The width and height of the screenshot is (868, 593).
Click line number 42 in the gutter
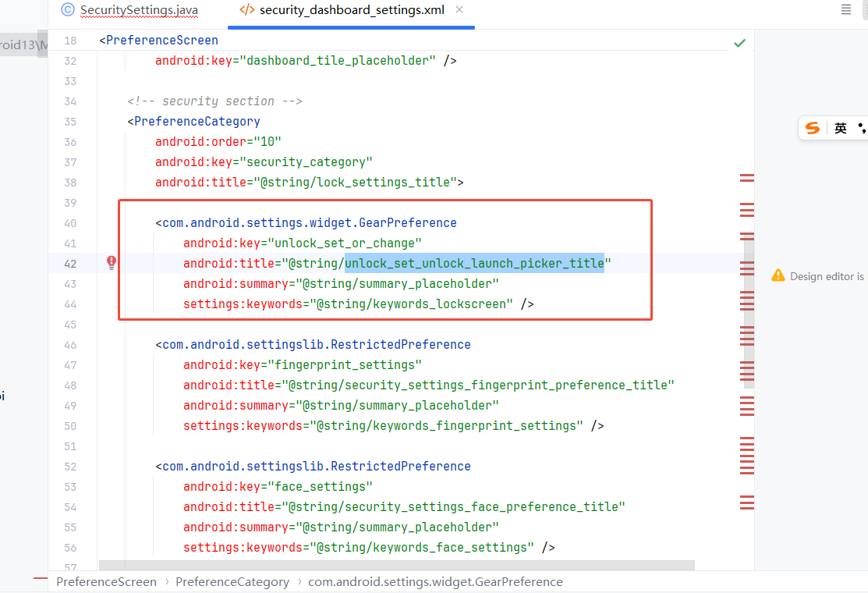(x=70, y=264)
